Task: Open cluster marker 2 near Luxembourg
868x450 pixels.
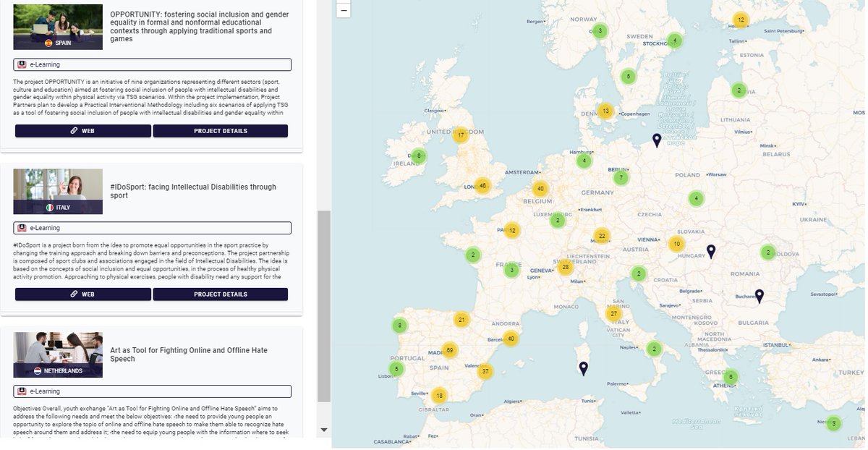Action: coord(557,221)
